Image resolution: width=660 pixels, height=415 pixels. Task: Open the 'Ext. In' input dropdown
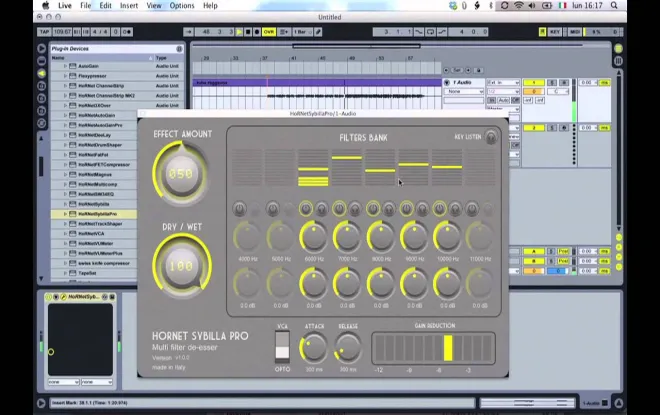point(503,82)
